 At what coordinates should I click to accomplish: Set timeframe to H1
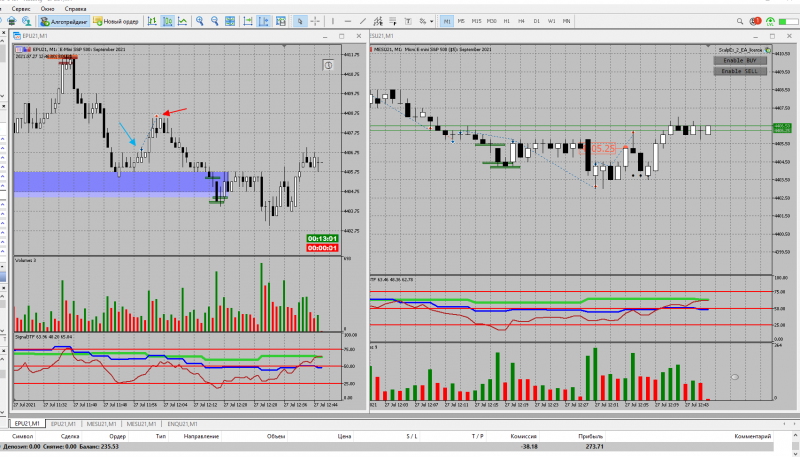pyautogui.click(x=507, y=21)
